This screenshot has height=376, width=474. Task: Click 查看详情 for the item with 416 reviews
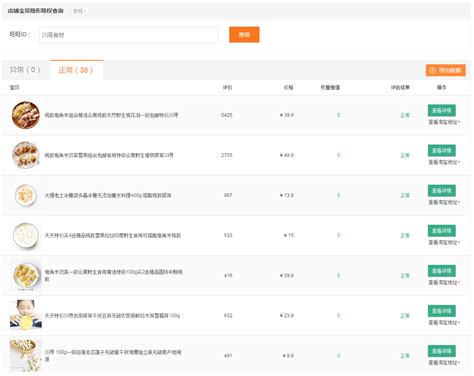click(x=442, y=271)
